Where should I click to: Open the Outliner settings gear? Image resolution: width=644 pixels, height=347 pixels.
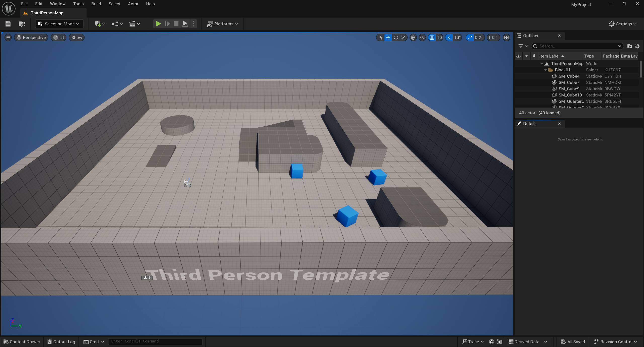point(637,46)
